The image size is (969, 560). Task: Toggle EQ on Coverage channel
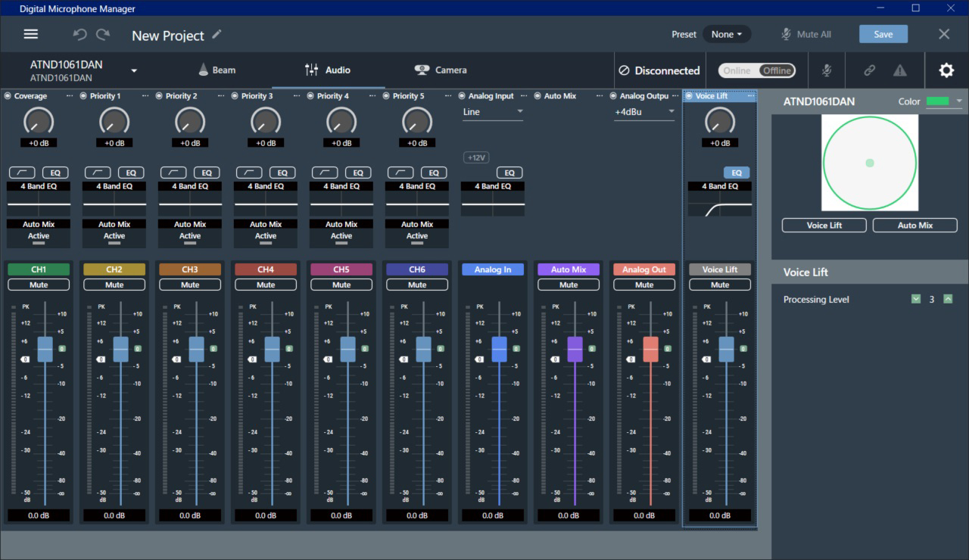click(x=55, y=173)
